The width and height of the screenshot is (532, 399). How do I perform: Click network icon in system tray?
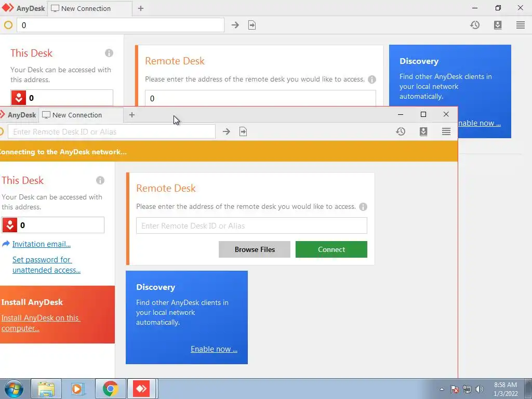click(x=467, y=390)
